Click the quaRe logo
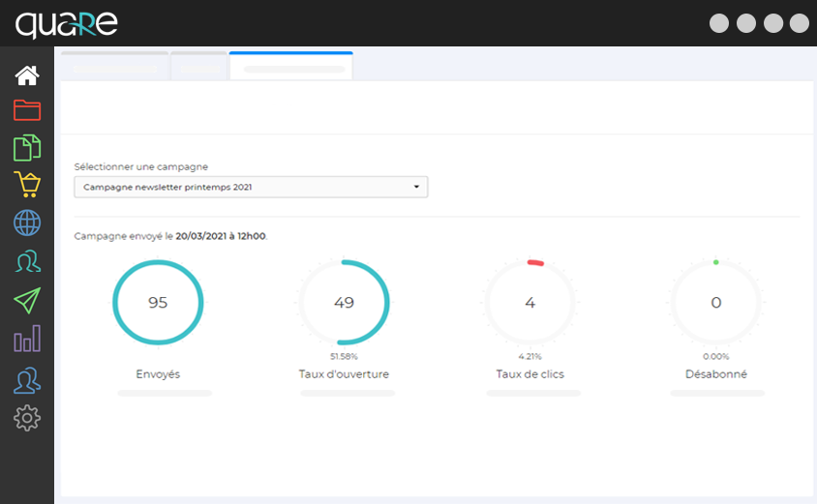Image resolution: width=817 pixels, height=504 pixels. click(x=67, y=24)
